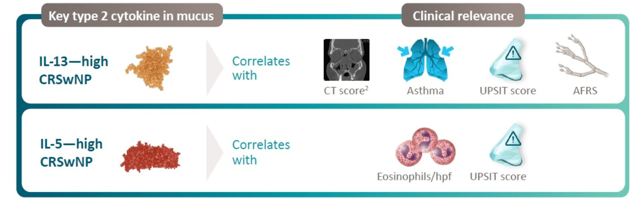This screenshot has width=644, height=205.
Task: Click the orange IL-13 molecule icon
Action: pyautogui.click(x=150, y=67)
